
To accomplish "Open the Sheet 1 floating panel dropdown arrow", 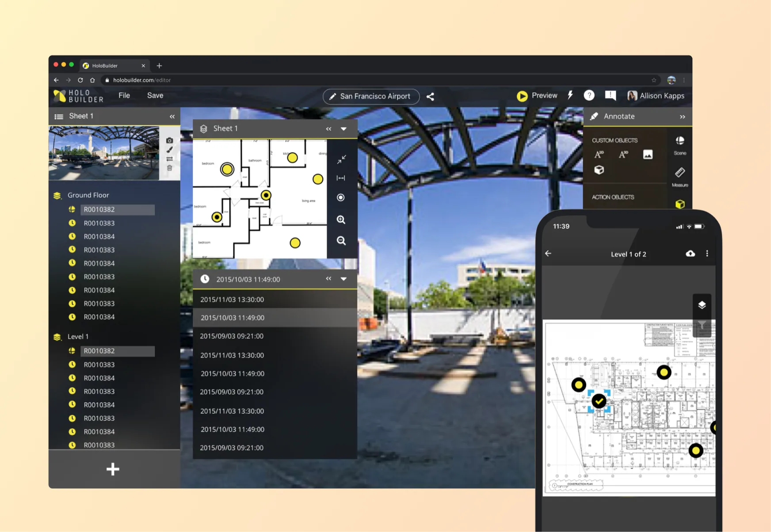I will (344, 129).
